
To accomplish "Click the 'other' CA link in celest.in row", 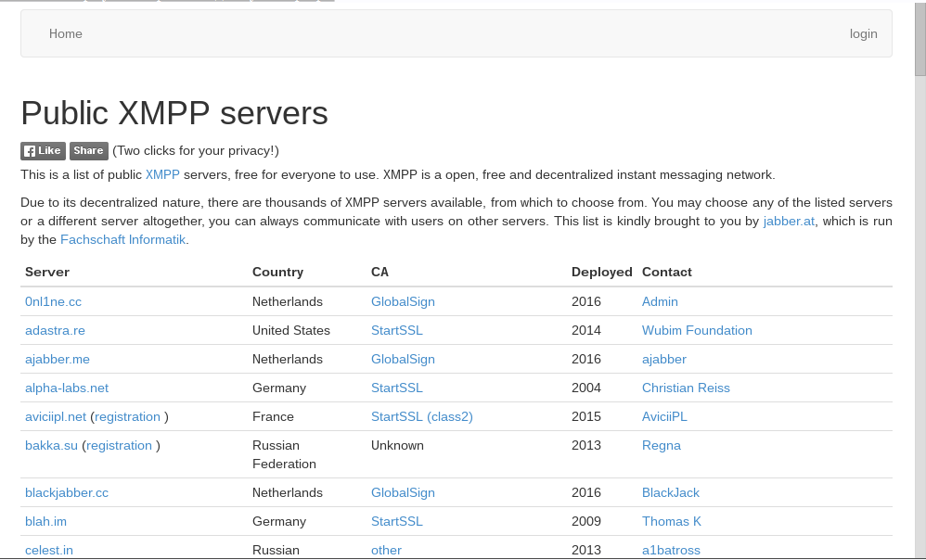I will click(386, 551).
